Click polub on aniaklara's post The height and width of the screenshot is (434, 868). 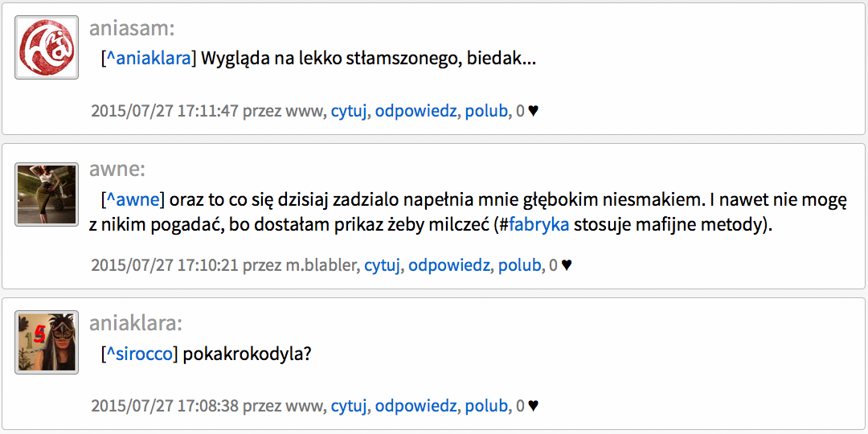click(486, 407)
